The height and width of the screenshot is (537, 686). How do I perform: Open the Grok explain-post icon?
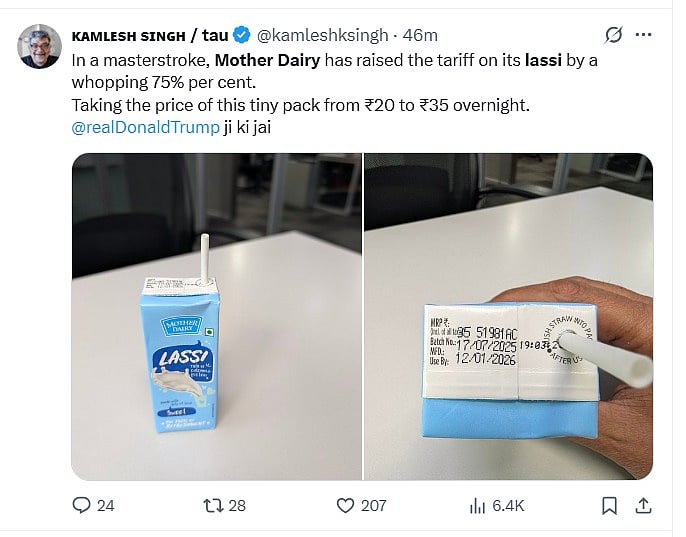tap(615, 35)
